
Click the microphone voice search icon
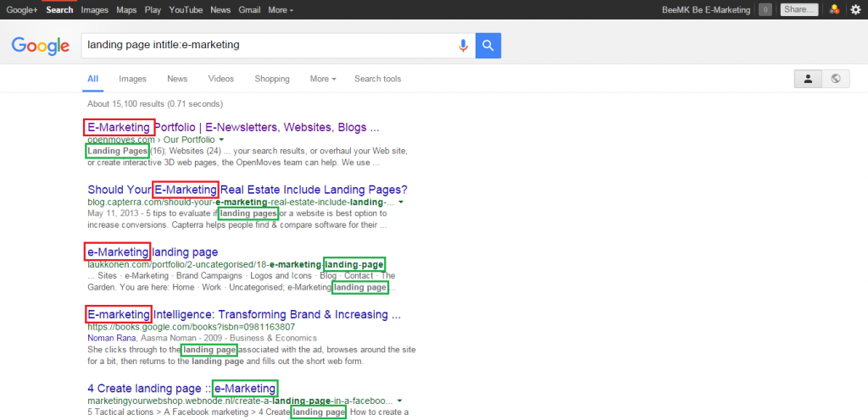[x=464, y=46]
